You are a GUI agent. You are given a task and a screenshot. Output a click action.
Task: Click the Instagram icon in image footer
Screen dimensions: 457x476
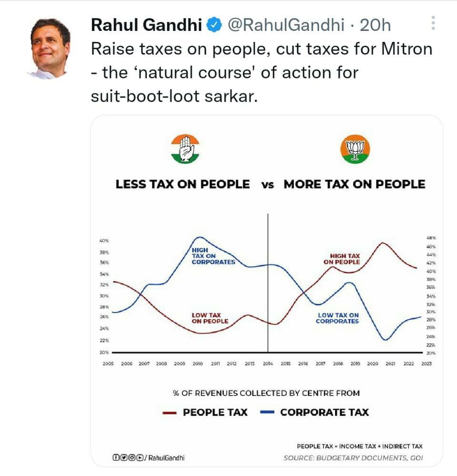[x=132, y=457]
